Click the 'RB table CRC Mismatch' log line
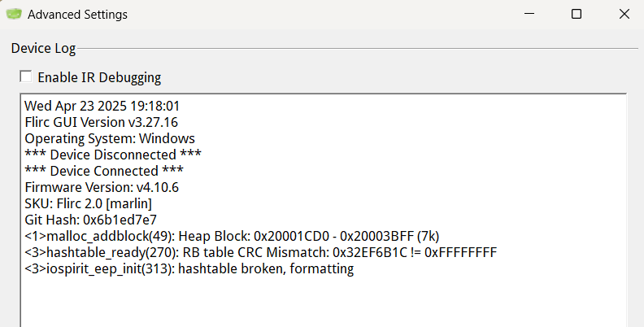 [x=261, y=252]
